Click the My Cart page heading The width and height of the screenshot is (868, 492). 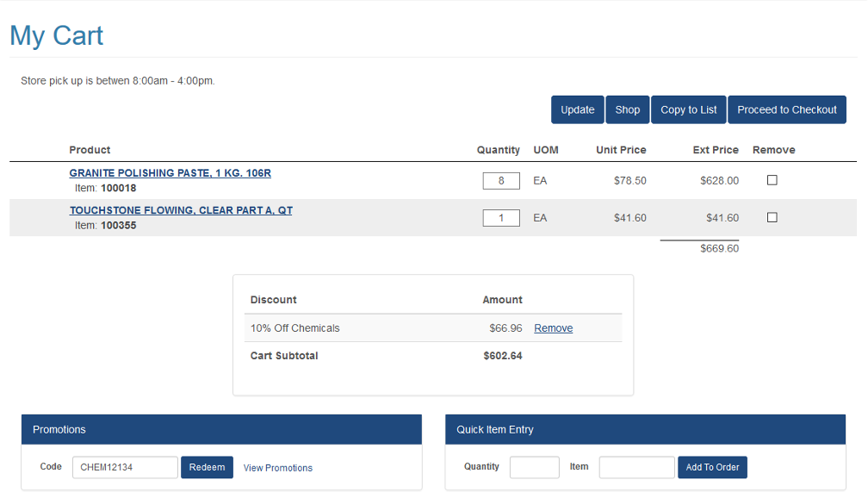57,35
